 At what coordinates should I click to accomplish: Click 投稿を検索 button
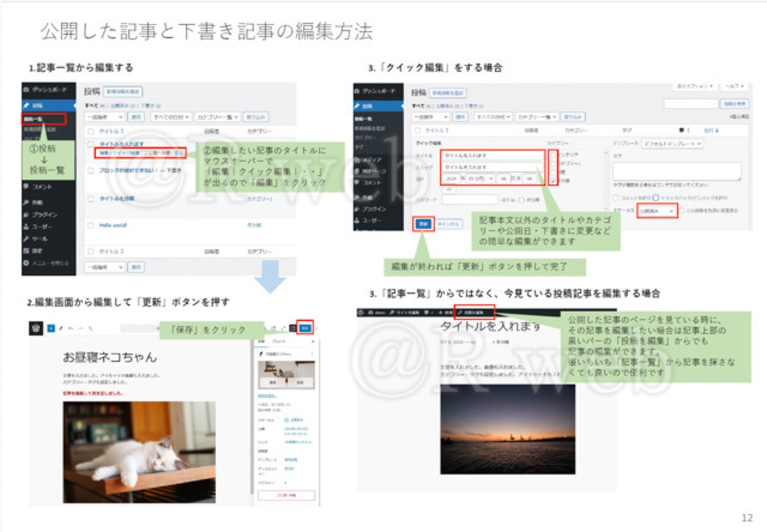pos(734,104)
